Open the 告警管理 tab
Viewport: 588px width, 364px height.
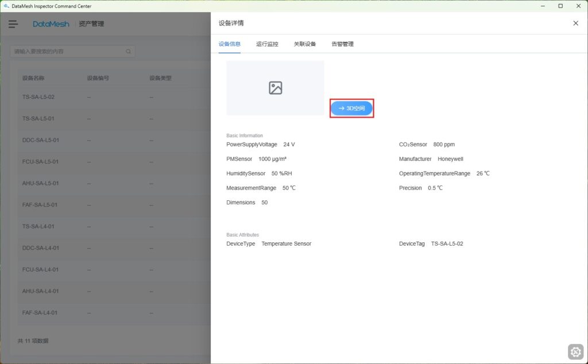coord(342,44)
